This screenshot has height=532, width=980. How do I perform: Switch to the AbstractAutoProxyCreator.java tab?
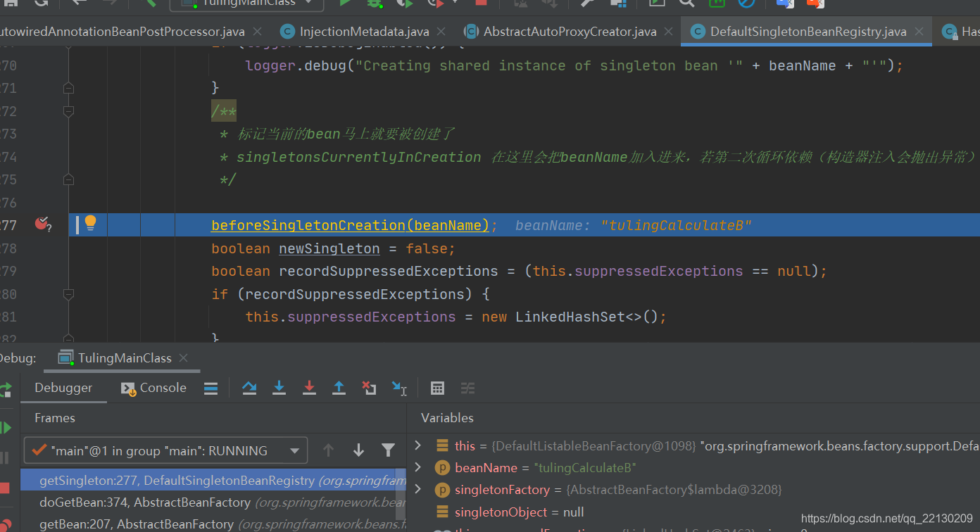570,32
